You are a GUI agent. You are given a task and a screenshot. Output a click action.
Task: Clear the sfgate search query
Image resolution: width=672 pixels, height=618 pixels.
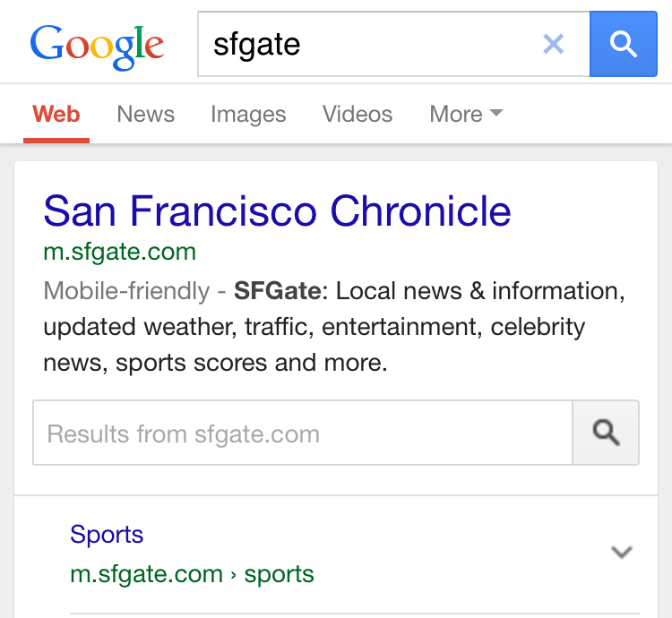coord(554,44)
